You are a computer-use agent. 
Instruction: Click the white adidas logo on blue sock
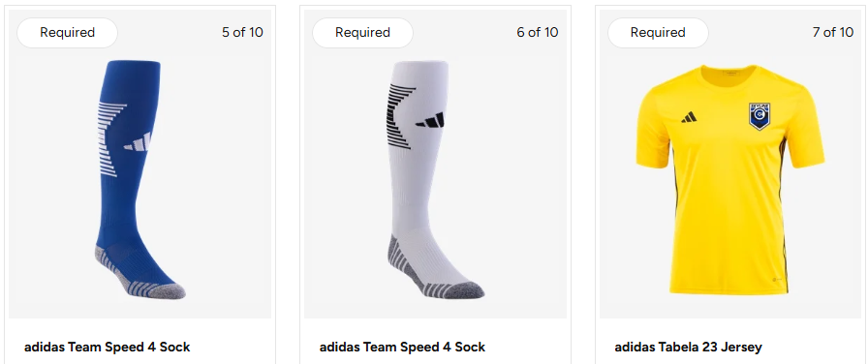pos(138,142)
